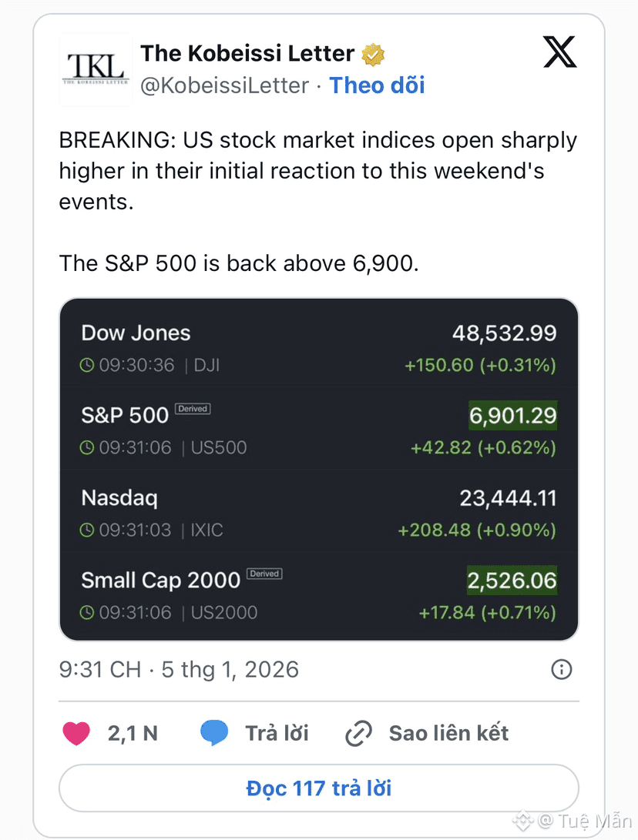Click the clock icon under S&P 500
This screenshot has height=840, width=638.
tap(88, 447)
